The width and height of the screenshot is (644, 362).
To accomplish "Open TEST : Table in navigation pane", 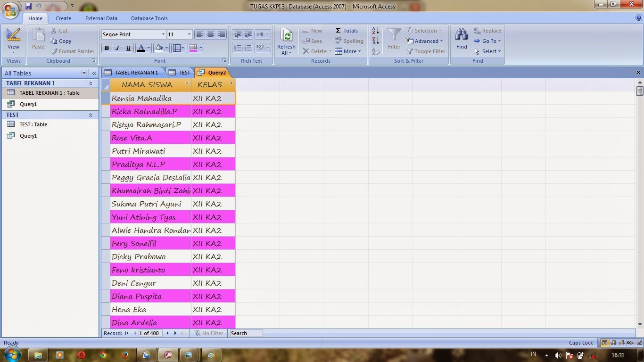I will [50, 124].
